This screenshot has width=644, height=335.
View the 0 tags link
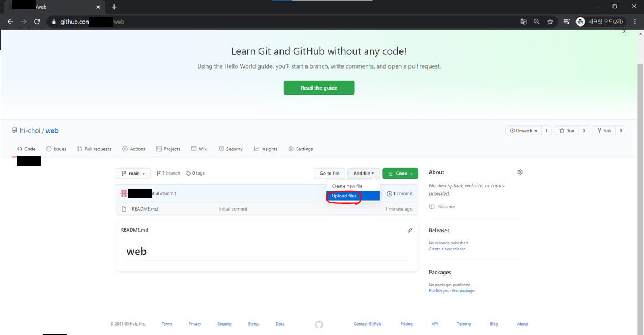195,173
